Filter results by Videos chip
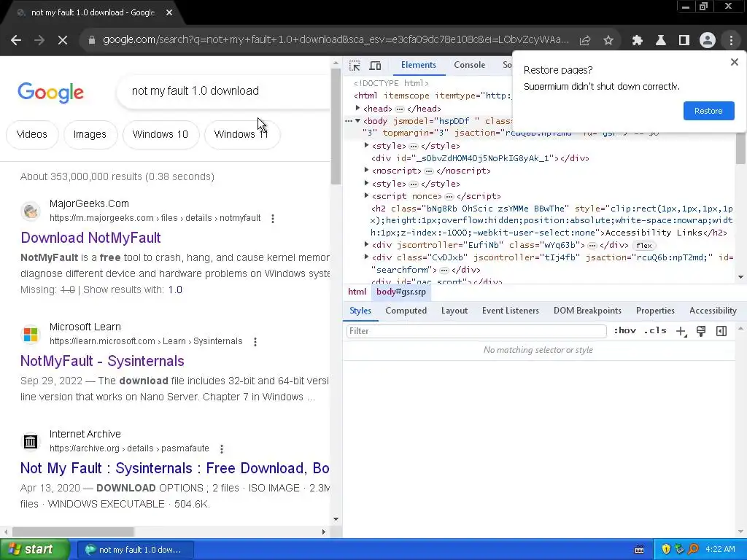 click(32, 134)
